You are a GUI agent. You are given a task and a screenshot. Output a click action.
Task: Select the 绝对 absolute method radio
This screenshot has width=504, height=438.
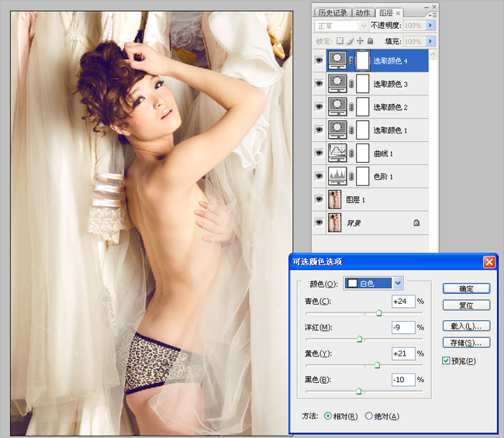368,416
